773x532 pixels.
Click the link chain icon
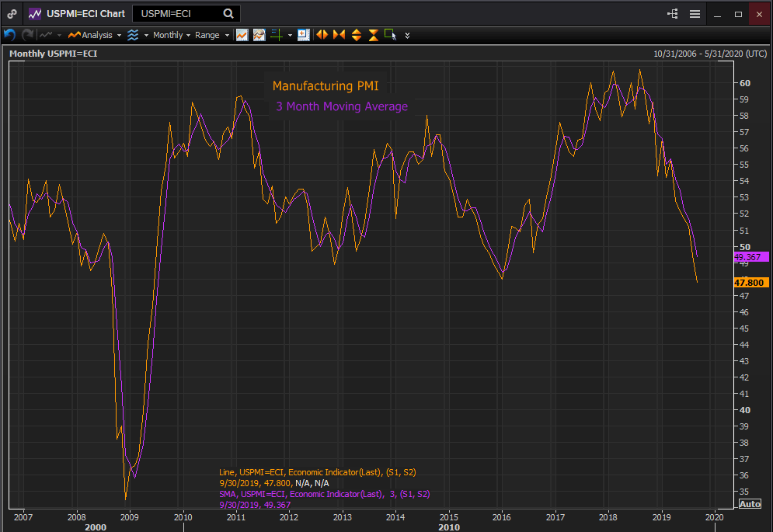12,14
